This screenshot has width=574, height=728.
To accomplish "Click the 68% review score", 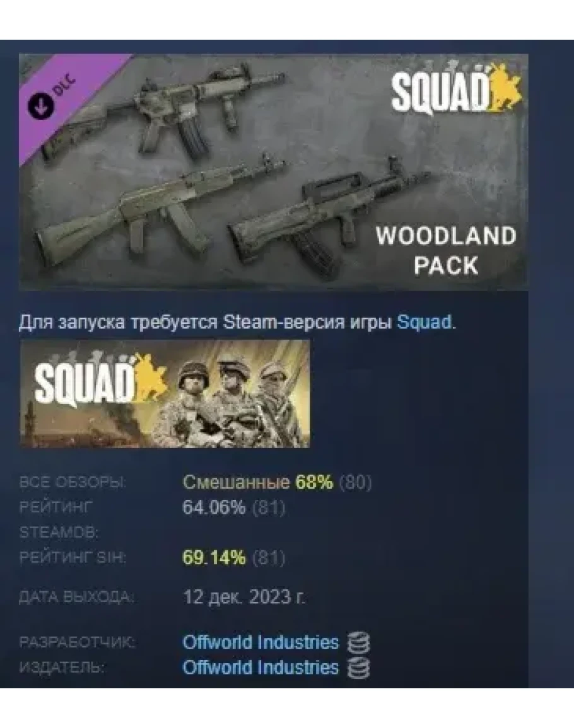I will tap(315, 482).
